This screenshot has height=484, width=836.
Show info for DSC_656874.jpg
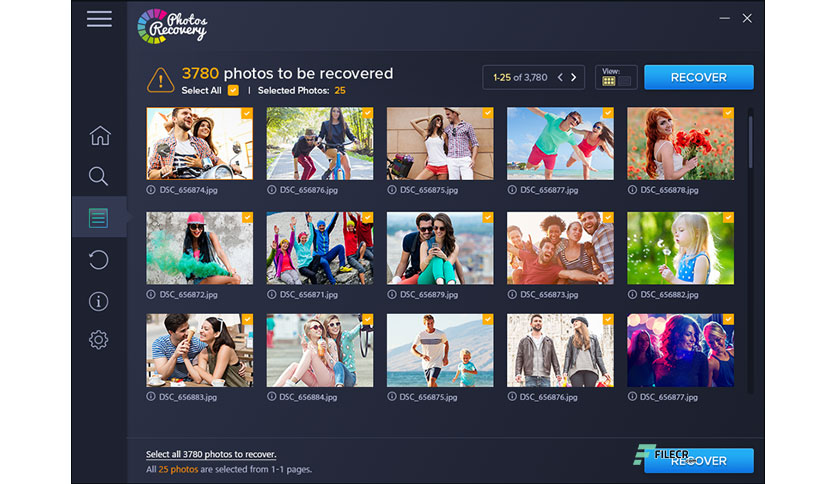[151, 190]
